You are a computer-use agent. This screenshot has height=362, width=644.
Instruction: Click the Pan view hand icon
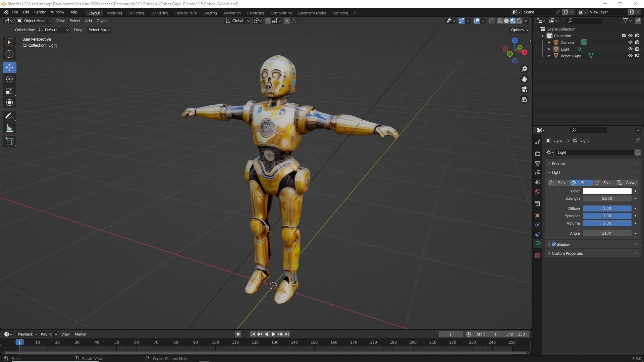(x=524, y=79)
